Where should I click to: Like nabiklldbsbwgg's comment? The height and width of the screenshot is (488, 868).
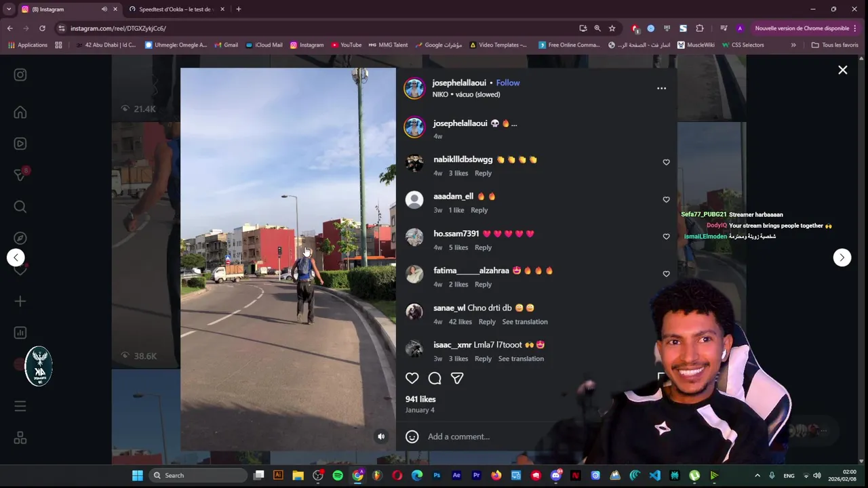pos(666,162)
